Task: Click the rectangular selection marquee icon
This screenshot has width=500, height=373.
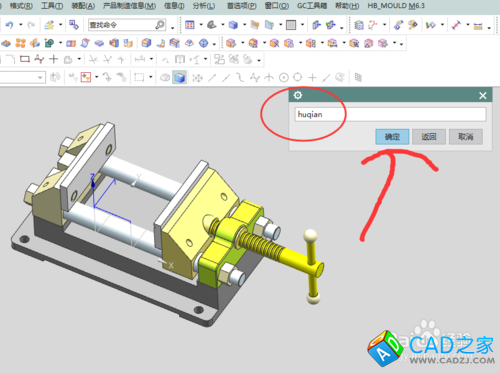Action: 139,78
